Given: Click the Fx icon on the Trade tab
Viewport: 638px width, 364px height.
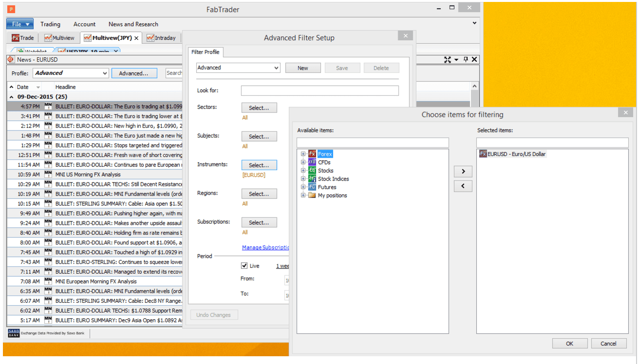Looking at the screenshot, I should 16,38.
